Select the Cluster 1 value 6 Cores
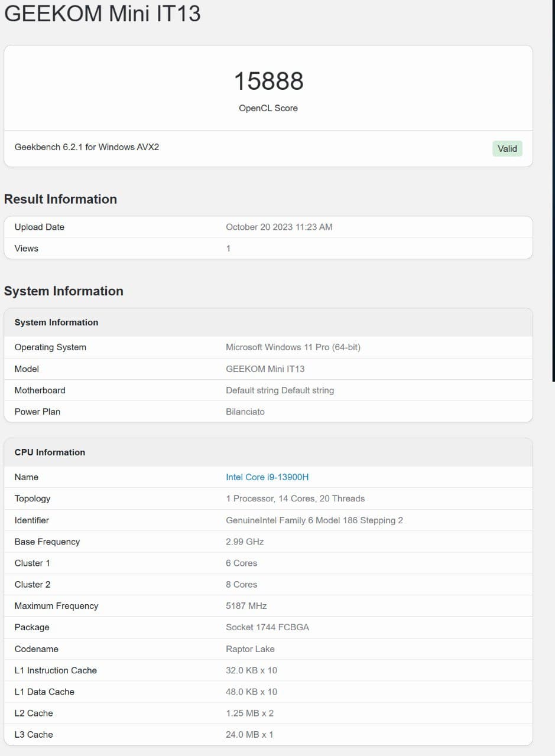This screenshot has height=756, width=555. [242, 563]
